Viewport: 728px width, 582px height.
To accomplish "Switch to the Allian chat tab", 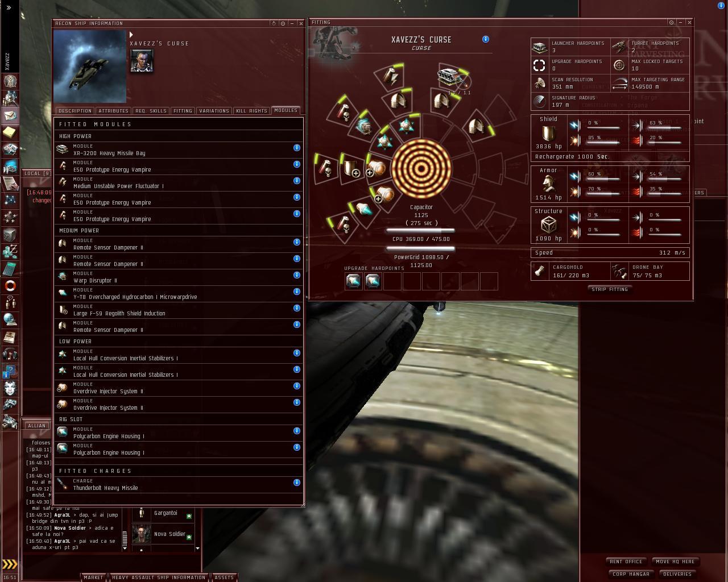I will coord(36,426).
